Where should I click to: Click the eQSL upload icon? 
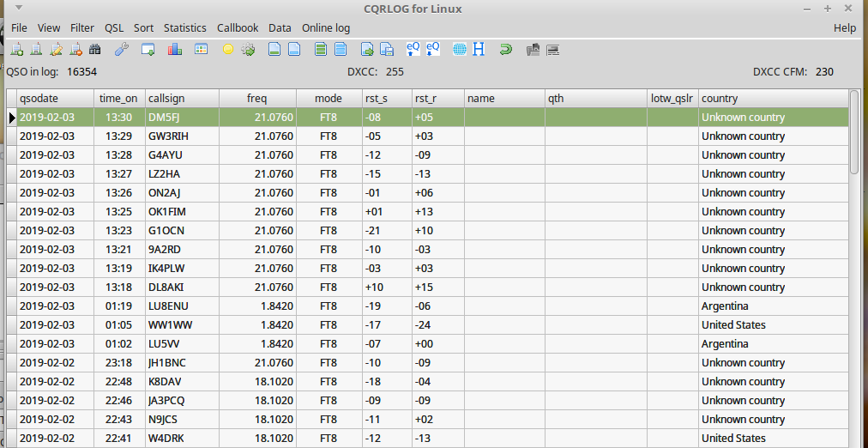click(x=413, y=49)
